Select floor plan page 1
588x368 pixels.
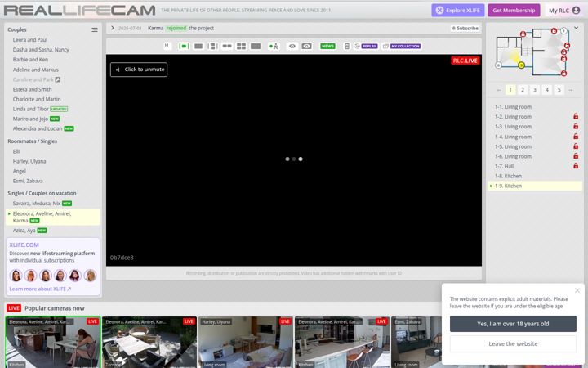510,90
